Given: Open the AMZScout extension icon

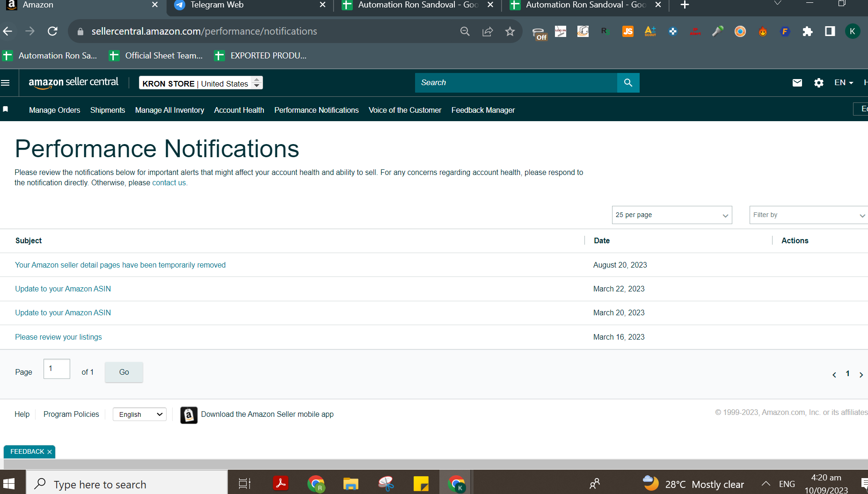Looking at the screenshot, I should click(x=650, y=31).
